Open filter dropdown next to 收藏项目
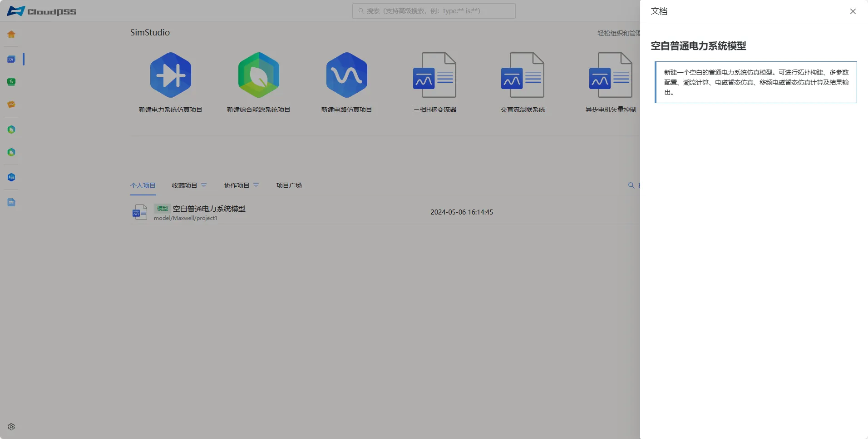This screenshot has width=868, height=439. [204, 185]
